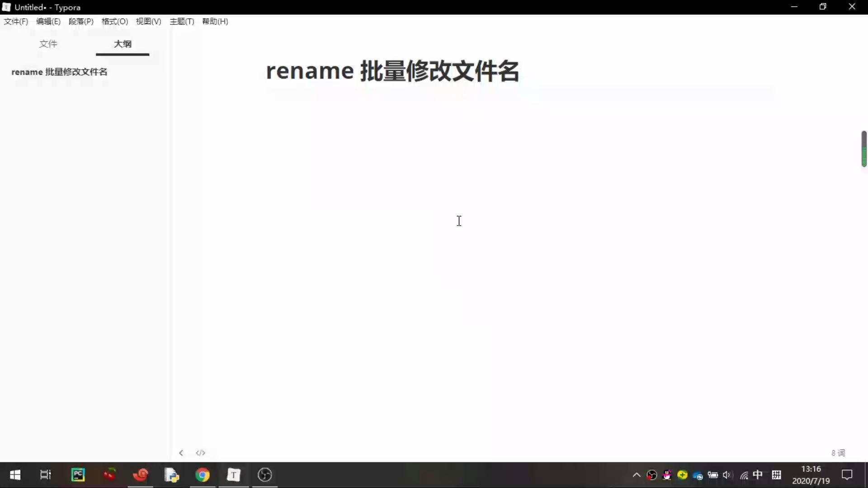Jump to rename heading in outline
The width and height of the screenshot is (868, 488).
coord(59,72)
